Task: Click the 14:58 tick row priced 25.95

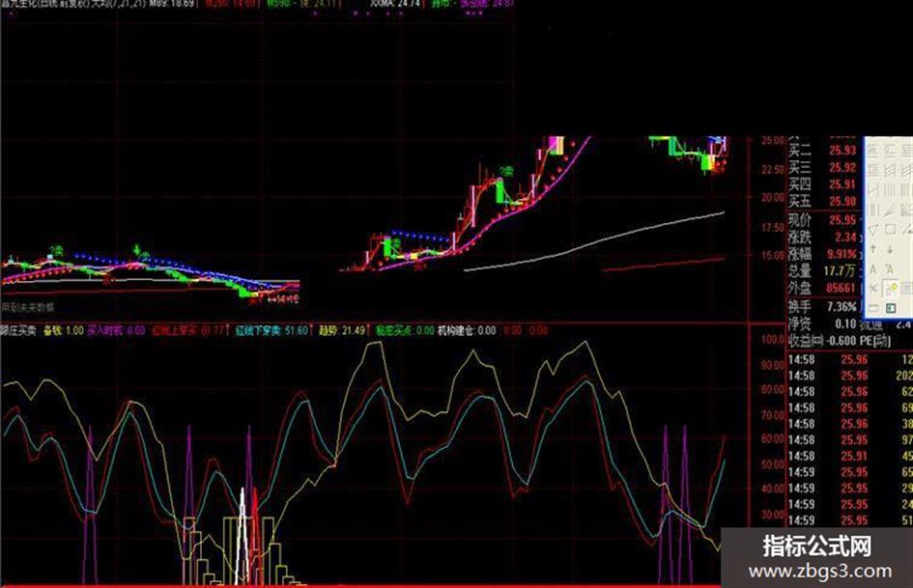Action: coord(850,439)
